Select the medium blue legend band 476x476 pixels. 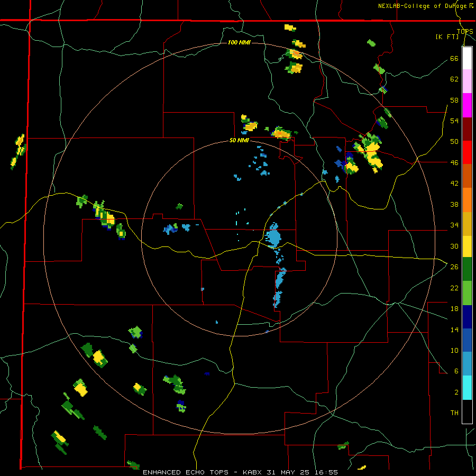pos(467,340)
